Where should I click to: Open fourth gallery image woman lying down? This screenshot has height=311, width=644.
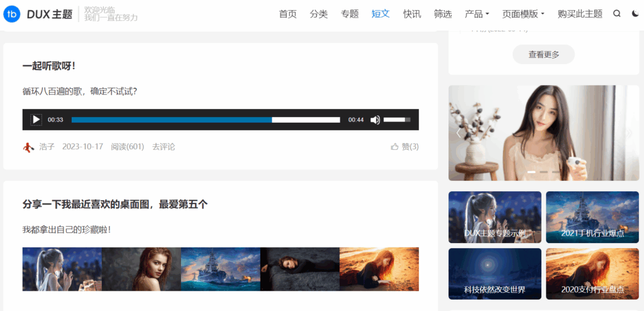[x=300, y=269]
